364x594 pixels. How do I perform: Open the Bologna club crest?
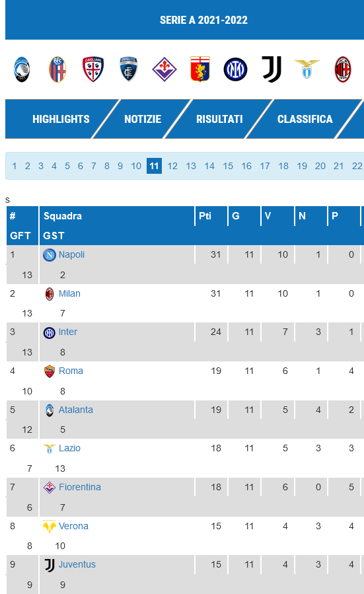point(57,69)
